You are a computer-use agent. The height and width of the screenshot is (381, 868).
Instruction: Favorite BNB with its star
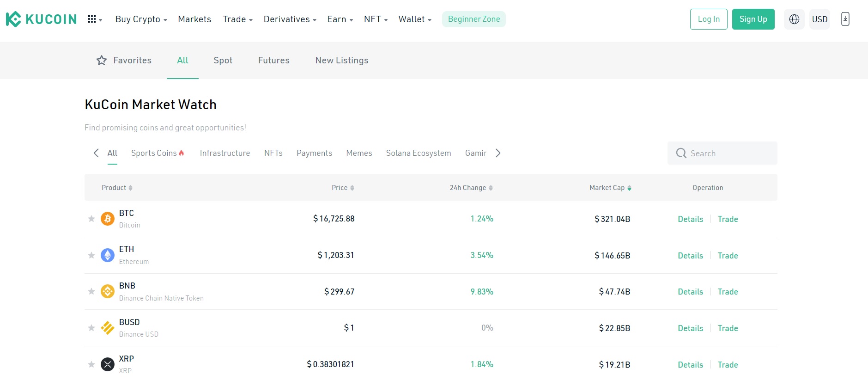coord(91,291)
